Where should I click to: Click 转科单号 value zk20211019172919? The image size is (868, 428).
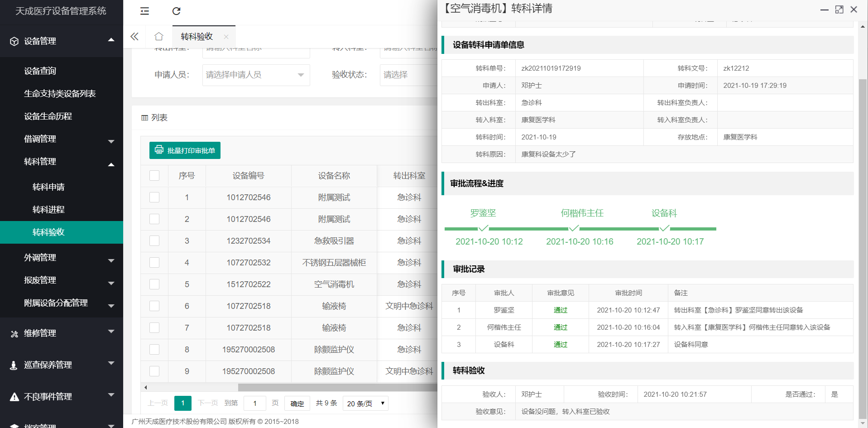click(551, 68)
